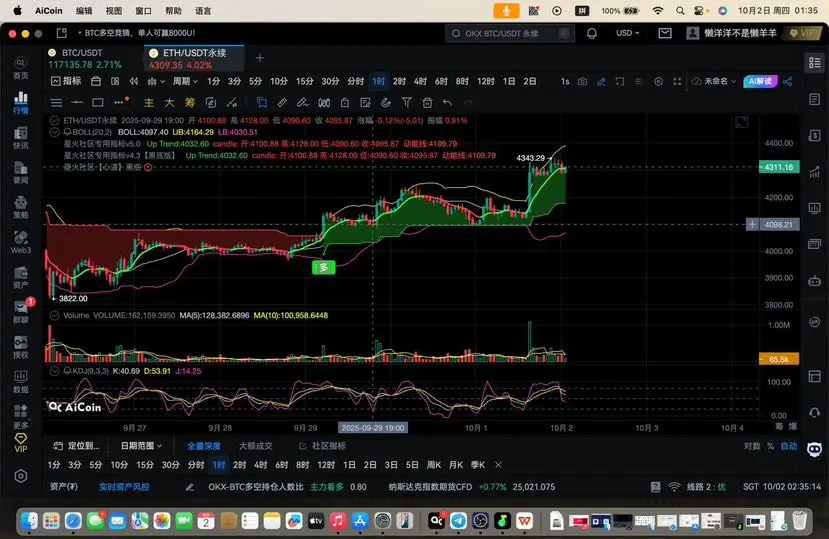Screen dimensions: 829x539
Task: Collapse the Volume indicator panel
Action: [x=54, y=315]
